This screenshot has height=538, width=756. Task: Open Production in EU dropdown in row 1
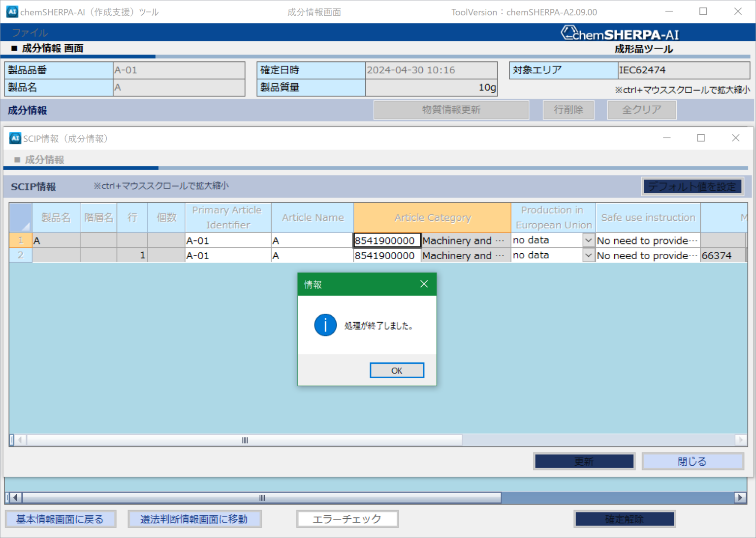click(588, 240)
